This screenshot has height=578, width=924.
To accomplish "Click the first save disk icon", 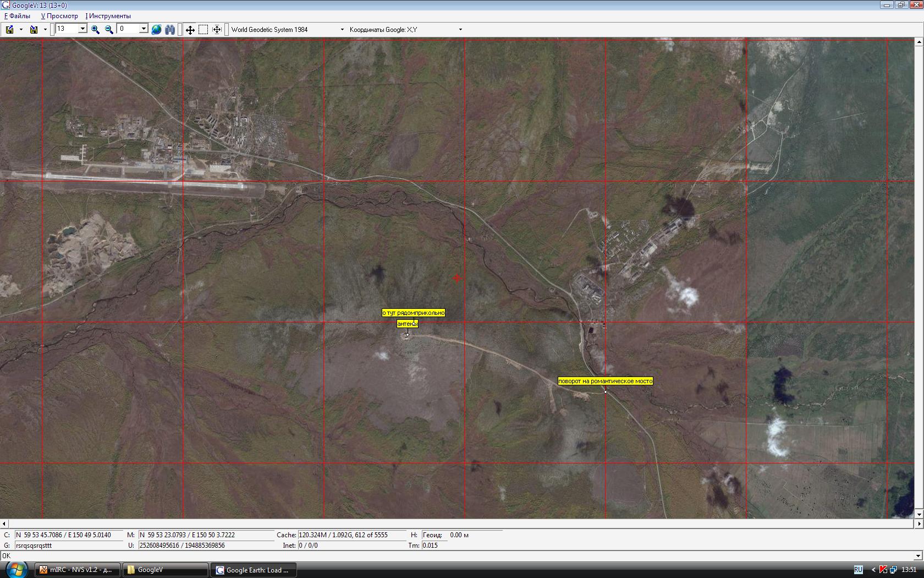I will pyautogui.click(x=9, y=30).
